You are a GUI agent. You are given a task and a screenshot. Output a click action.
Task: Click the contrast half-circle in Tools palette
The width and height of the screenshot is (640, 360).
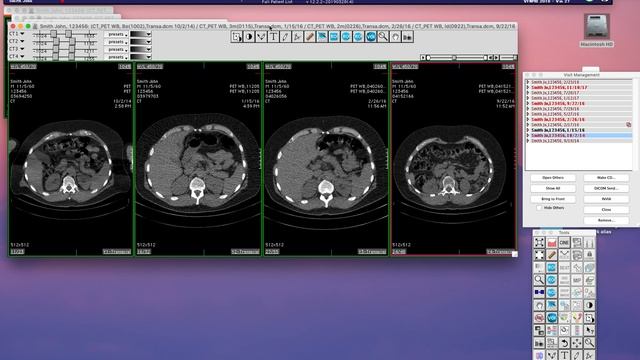click(589, 305)
